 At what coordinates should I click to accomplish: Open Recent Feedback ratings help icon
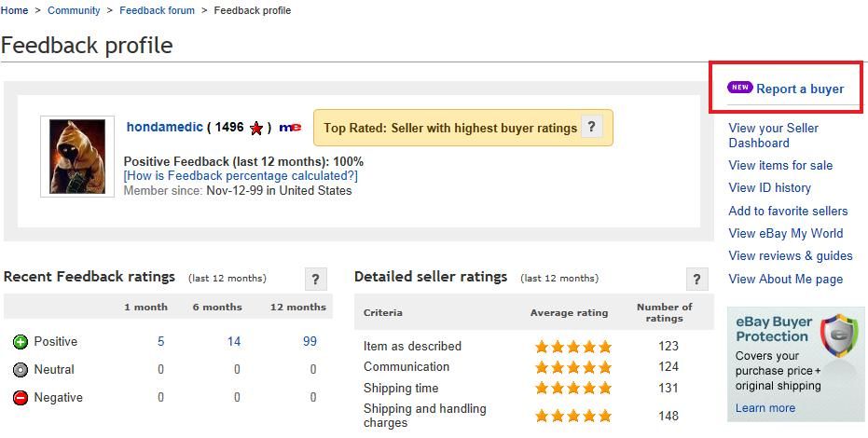coord(315,280)
